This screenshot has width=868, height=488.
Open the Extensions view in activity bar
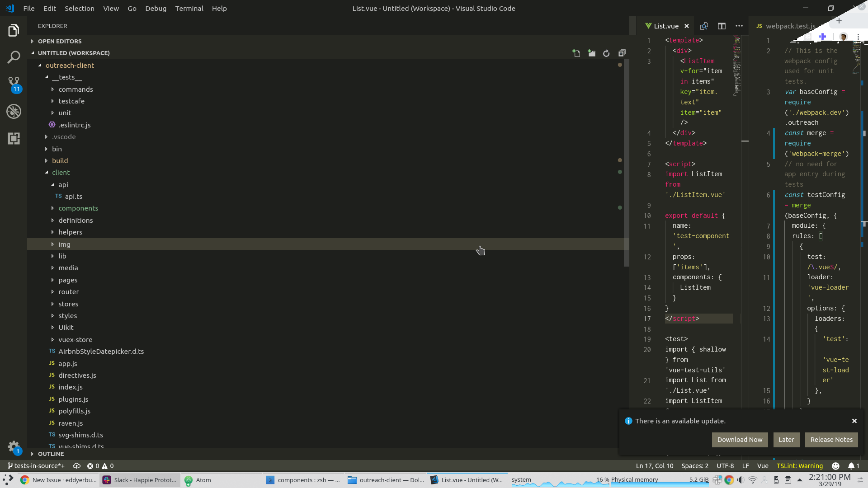[14, 138]
